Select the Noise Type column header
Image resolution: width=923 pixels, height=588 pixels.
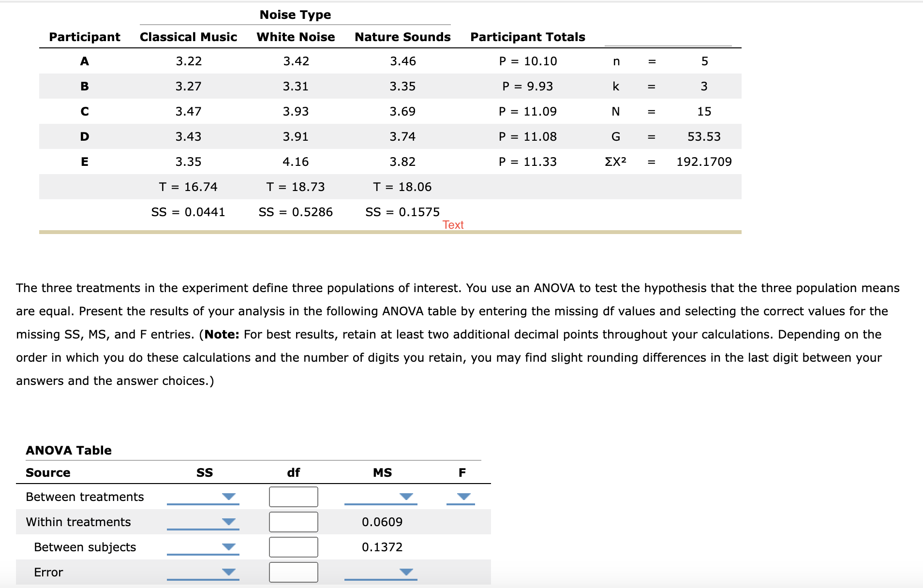(295, 15)
